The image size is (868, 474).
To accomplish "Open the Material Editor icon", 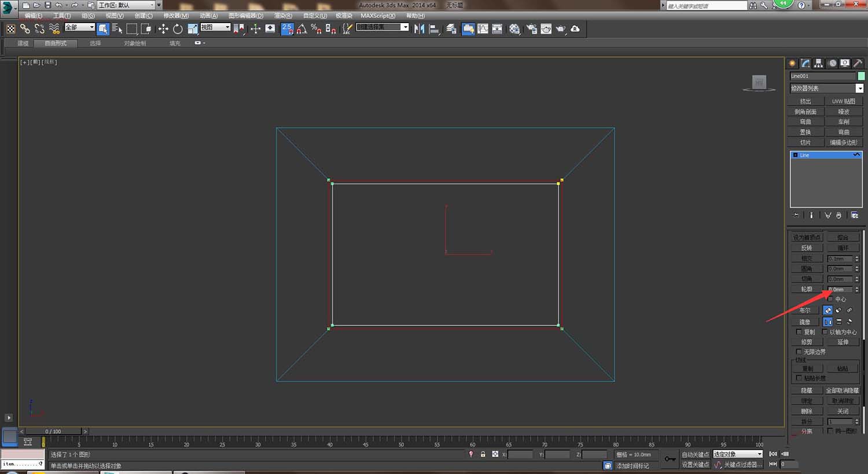I will (514, 29).
